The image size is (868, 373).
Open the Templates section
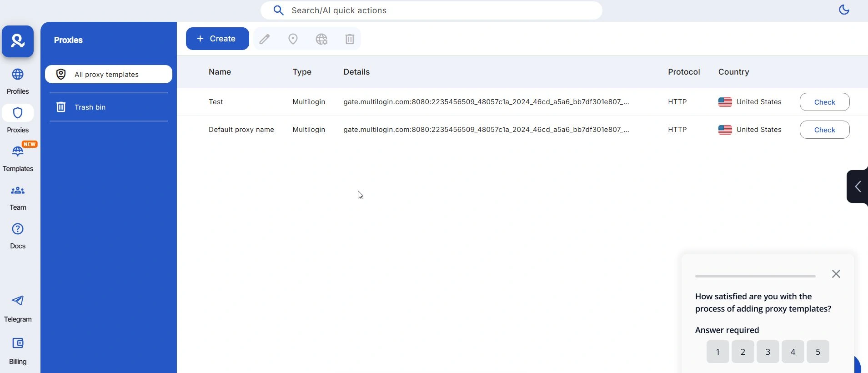18,158
